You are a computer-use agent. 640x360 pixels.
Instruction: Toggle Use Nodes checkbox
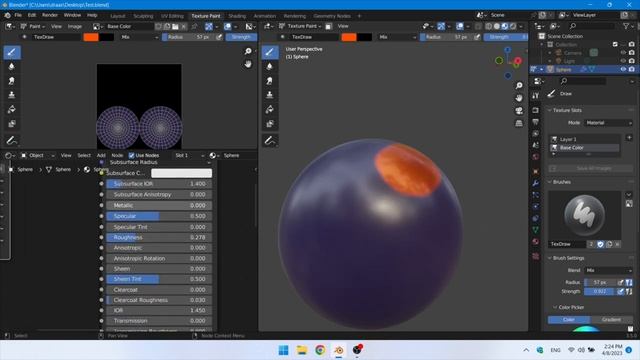131,156
